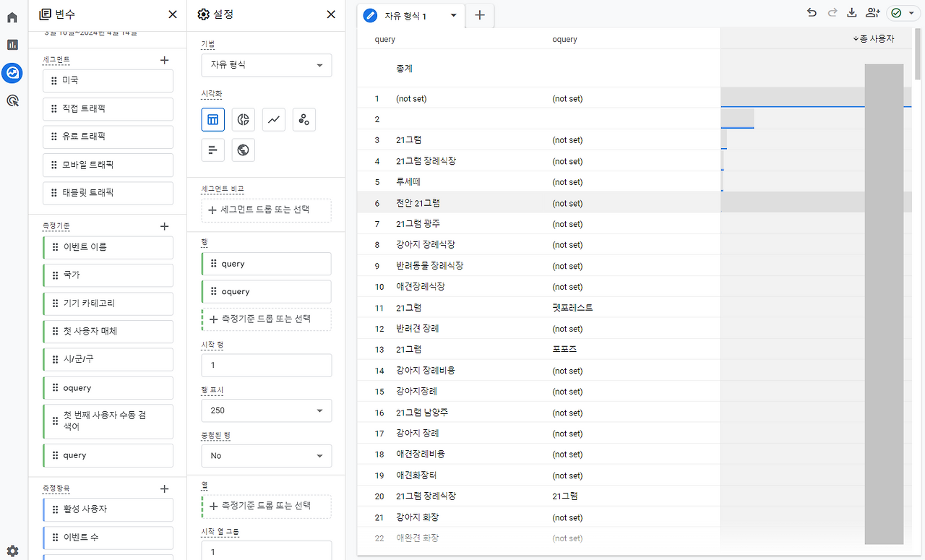
Task: Open the 자유 형식 1 tab menu
Action: coord(453,14)
